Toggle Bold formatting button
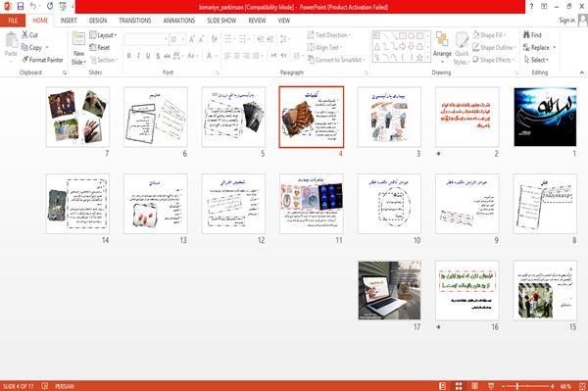 pos(129,56)
